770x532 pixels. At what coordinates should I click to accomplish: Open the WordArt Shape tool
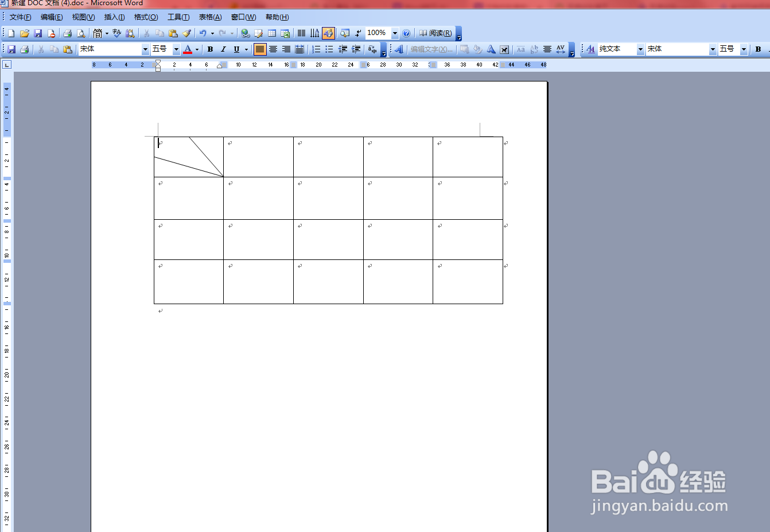tap(491, 49)
